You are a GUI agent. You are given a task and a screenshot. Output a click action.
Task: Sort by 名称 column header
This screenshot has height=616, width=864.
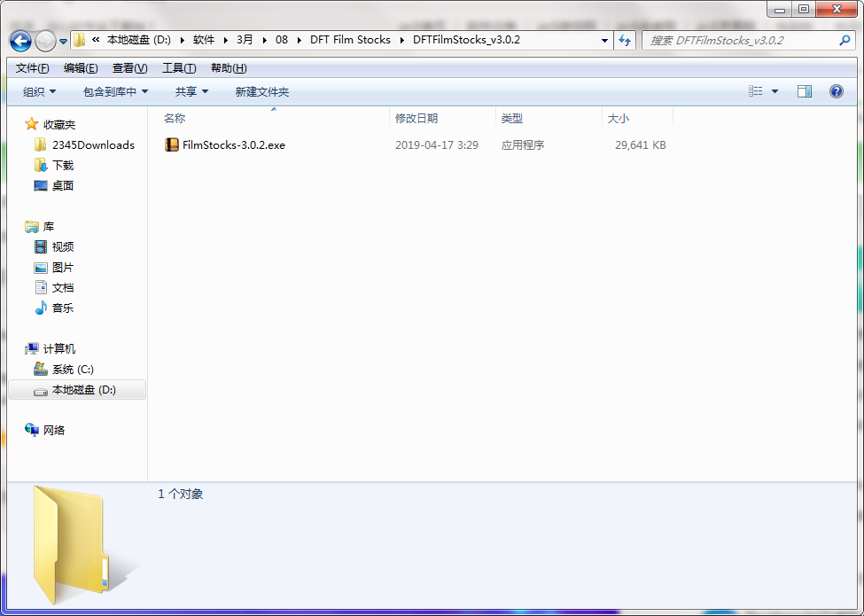pos(175,119)
